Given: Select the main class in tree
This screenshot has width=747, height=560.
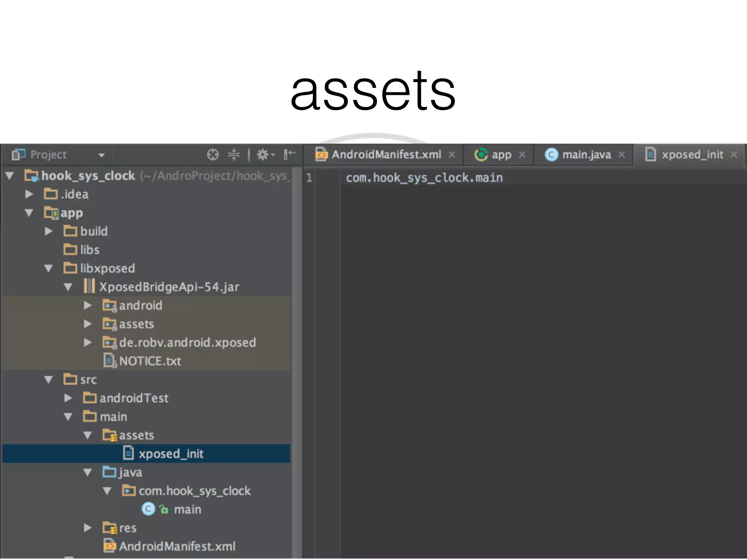Looking at the screenshot, I should click(187, 509).
